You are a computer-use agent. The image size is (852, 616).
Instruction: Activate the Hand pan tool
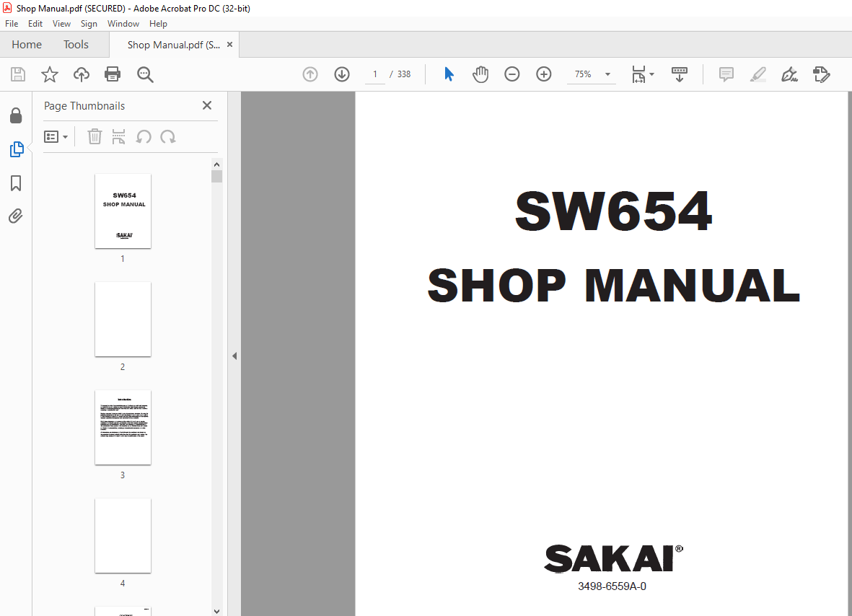point(480,74)
